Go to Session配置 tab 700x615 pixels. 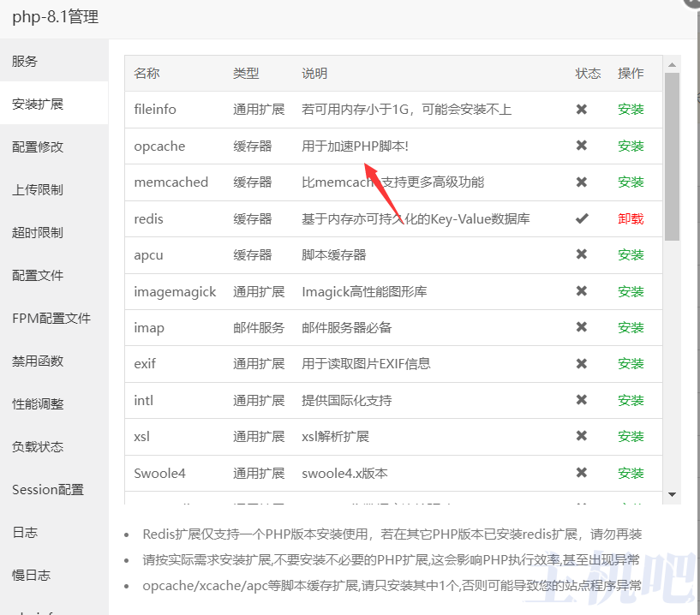point(48,490)
